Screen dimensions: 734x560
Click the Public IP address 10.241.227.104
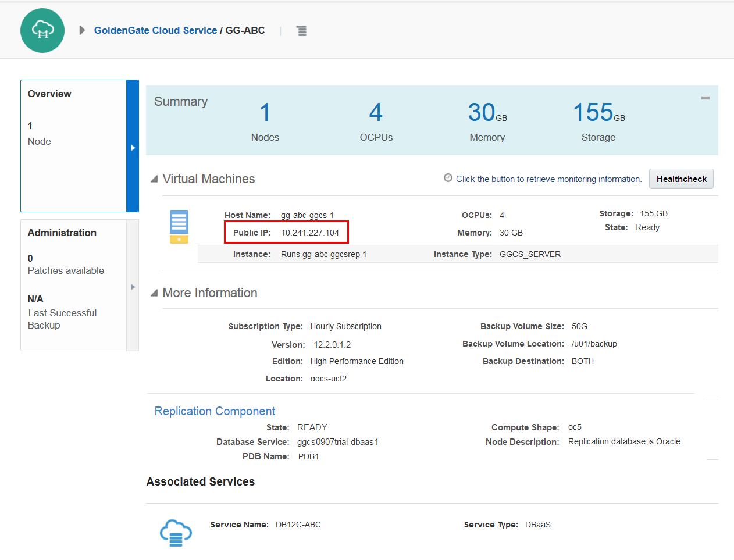pyautogui.click(x=309, y=233)
